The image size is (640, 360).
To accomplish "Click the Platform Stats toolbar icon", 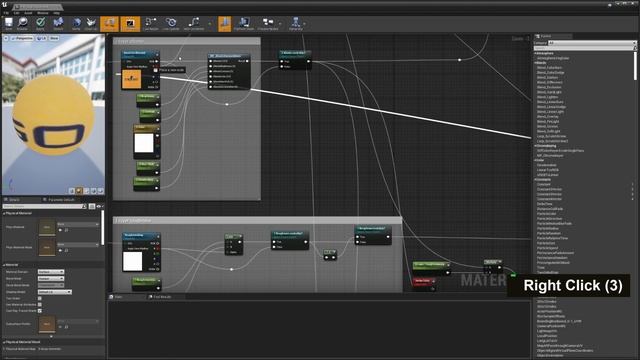I will click(x=244, y=23).
